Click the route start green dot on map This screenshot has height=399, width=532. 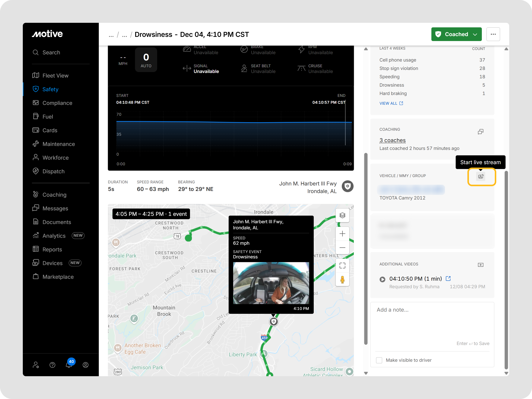(188, 238)
